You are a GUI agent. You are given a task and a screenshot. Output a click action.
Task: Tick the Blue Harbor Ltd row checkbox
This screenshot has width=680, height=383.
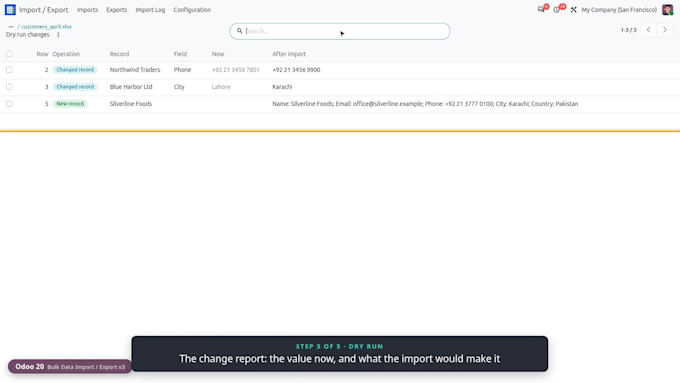tap(9, 87)
